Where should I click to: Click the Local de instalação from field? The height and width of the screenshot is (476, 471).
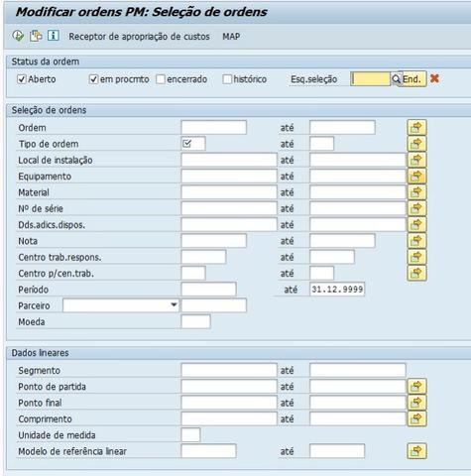(x=229, y=160)
